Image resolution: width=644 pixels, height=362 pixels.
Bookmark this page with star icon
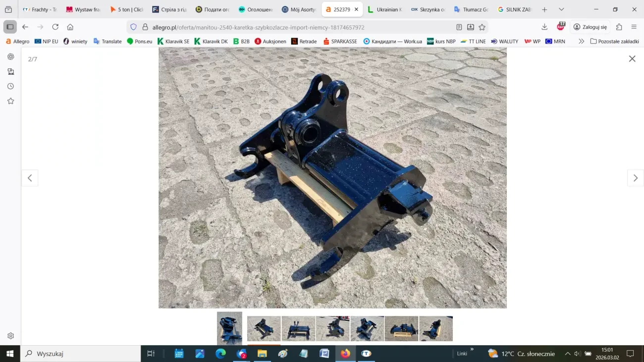(482, 27)
